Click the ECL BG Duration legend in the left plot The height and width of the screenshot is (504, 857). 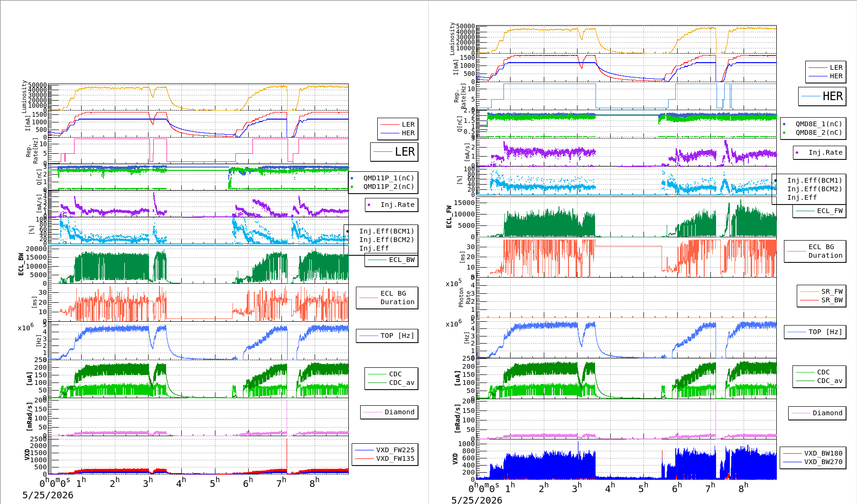[x=387, y=298]
